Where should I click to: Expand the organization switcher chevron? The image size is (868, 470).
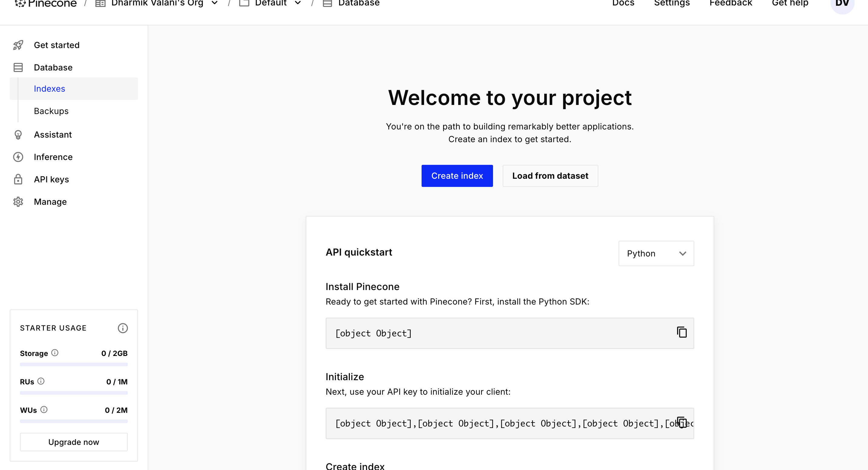[215, 3]
